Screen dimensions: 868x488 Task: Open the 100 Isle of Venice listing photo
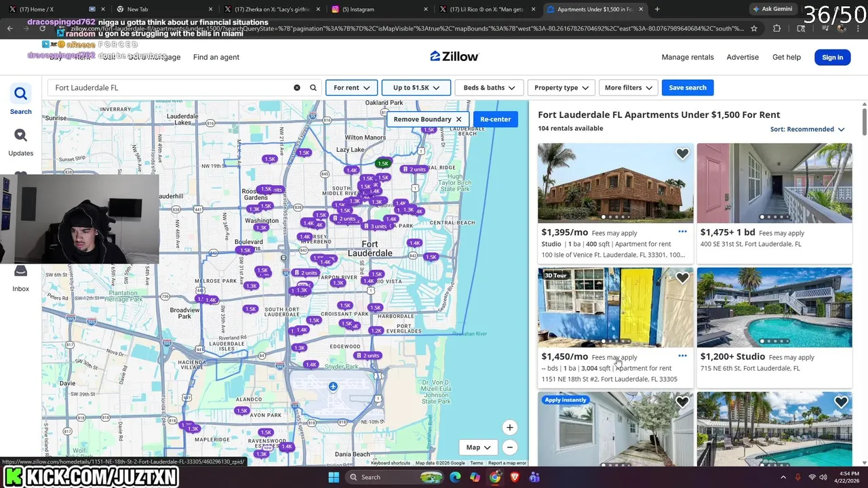click(615, 183)
